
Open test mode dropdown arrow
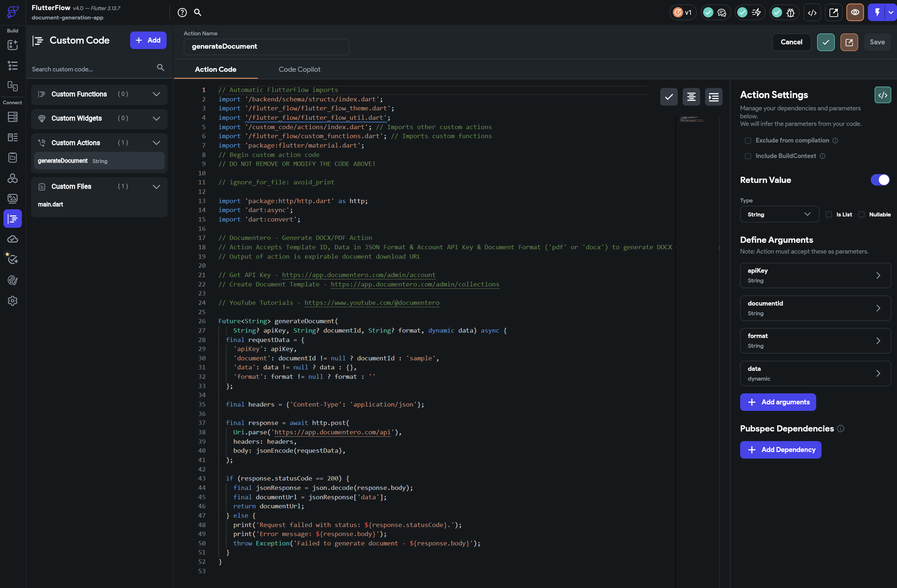coord(891,12)
